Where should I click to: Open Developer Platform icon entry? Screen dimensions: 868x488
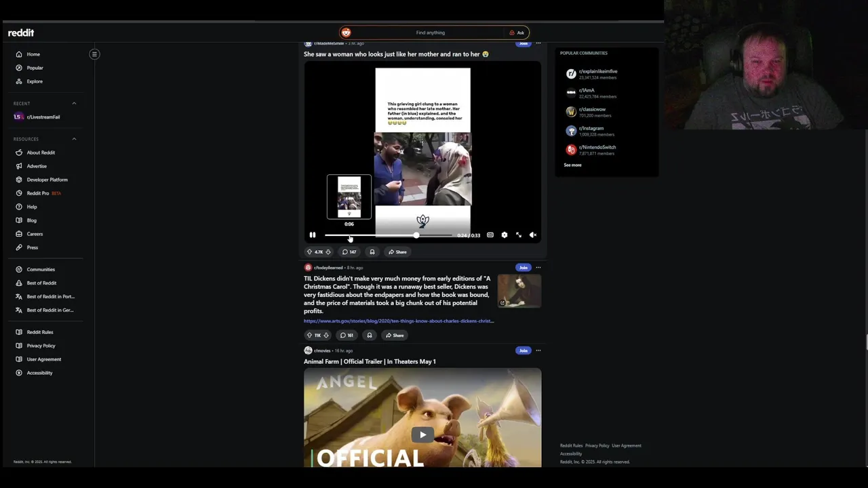pyautogui.click(x=19, y=180)
